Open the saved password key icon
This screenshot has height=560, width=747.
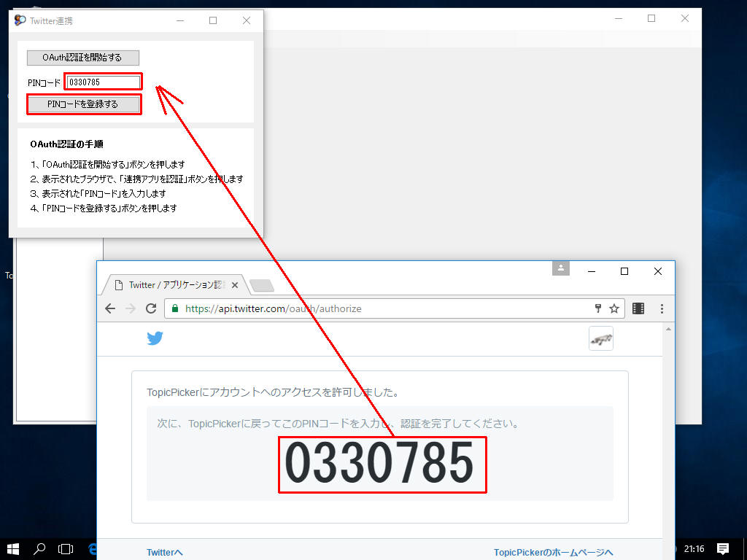[x=598, y=308]
